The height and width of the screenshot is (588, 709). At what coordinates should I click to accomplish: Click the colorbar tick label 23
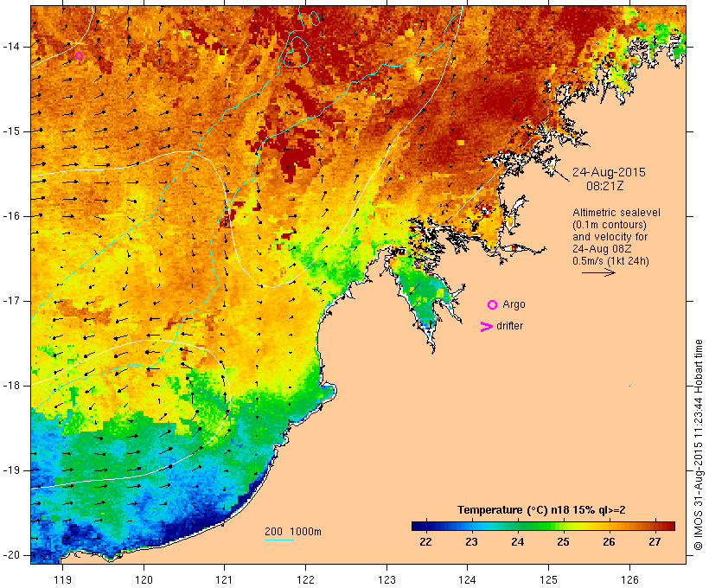click(x=471, y=542)
